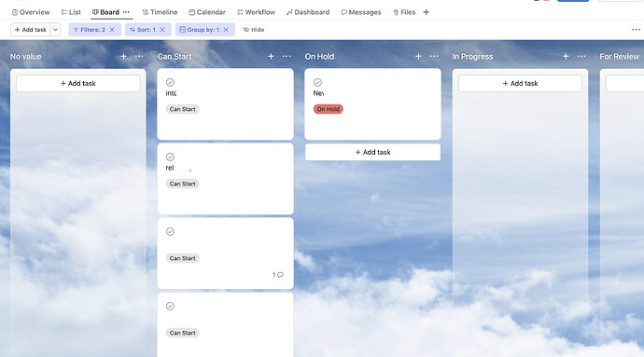
Task: Mark complete the task with one comment
Action: coord(170,232)
